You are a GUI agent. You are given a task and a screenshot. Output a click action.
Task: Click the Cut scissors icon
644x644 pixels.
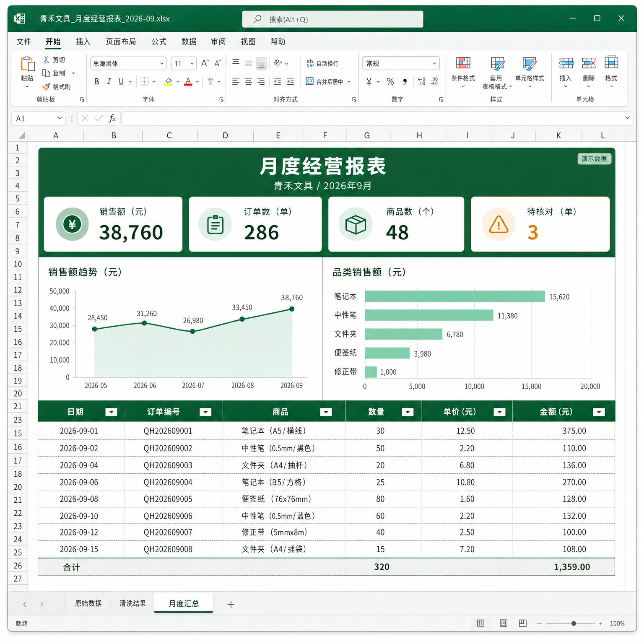point(46,60)
